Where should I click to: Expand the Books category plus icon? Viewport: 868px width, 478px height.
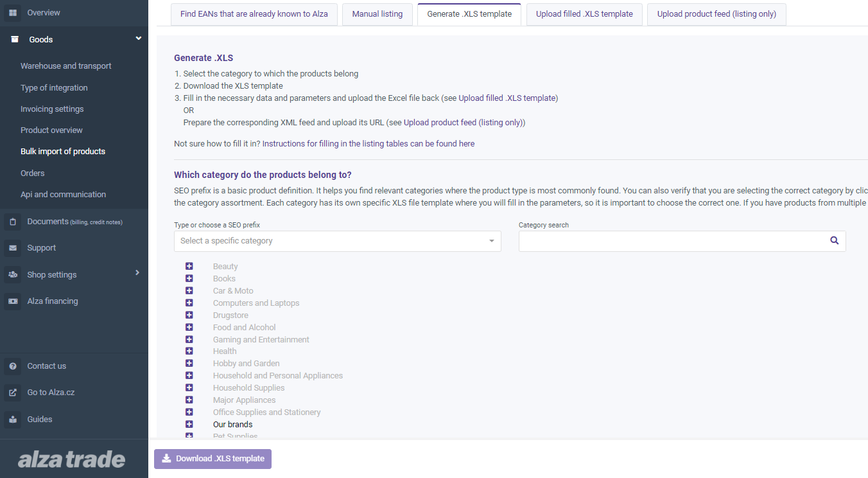click(x=189, y=278)
